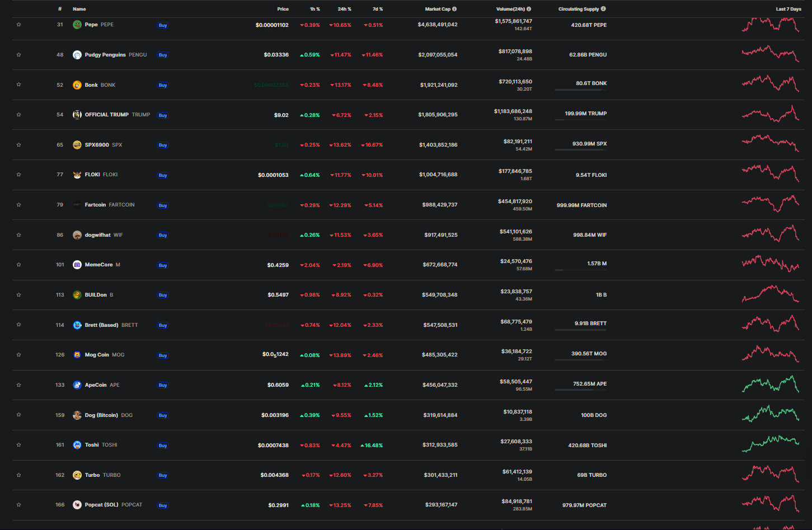The height and width of the screenshot is (530, 812).
Task: Click the SPX circulating supply progress bar
Action: (x=580, y=150)
